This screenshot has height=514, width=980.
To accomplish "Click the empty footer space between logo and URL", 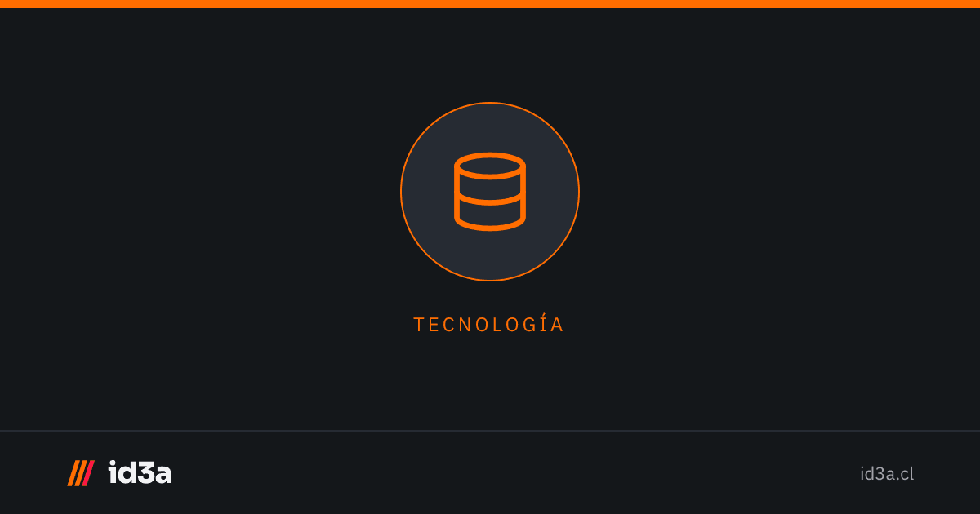I will tap(514, 473).
